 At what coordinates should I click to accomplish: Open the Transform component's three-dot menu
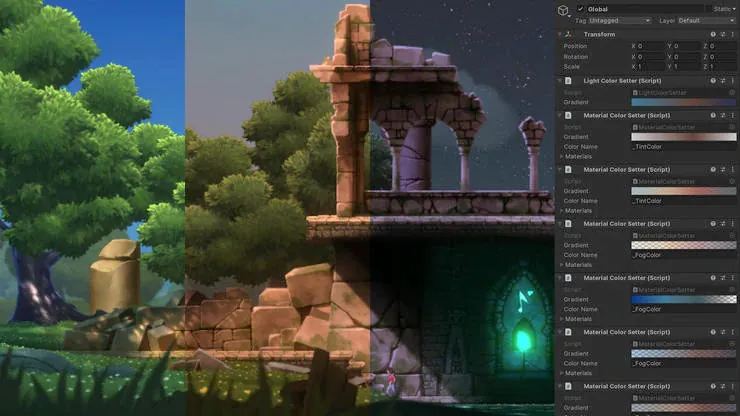point(733,34)
